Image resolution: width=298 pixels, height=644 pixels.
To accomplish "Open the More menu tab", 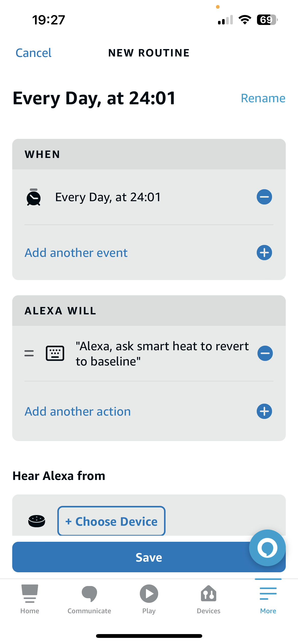I will [x=268, y=598].
